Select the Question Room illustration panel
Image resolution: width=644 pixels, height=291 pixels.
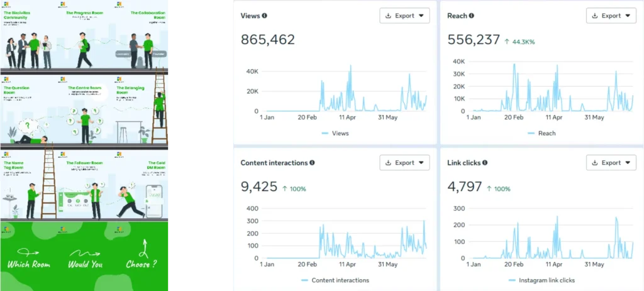pos(28,110)
